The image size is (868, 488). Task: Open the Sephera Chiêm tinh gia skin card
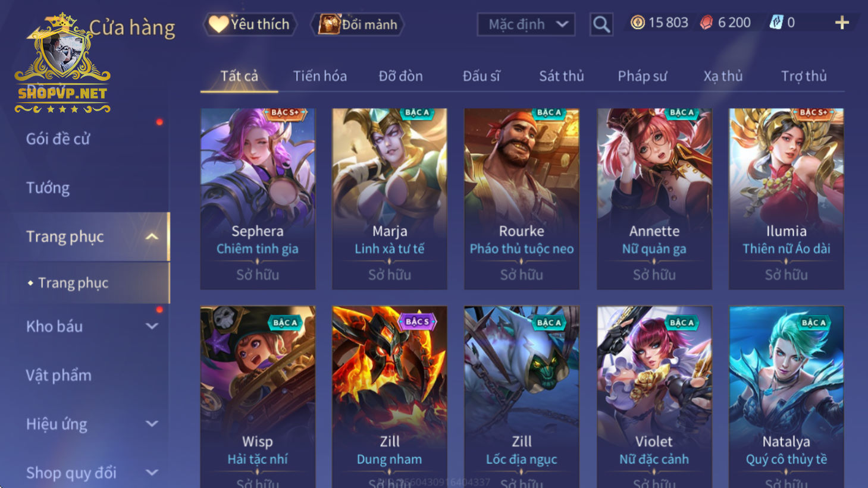pos(258,199)
